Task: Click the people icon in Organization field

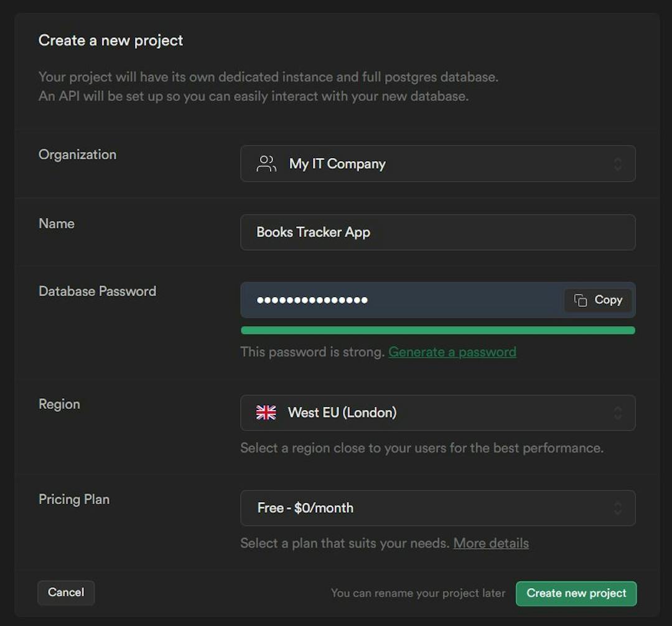Action: (x=266, y=164)
